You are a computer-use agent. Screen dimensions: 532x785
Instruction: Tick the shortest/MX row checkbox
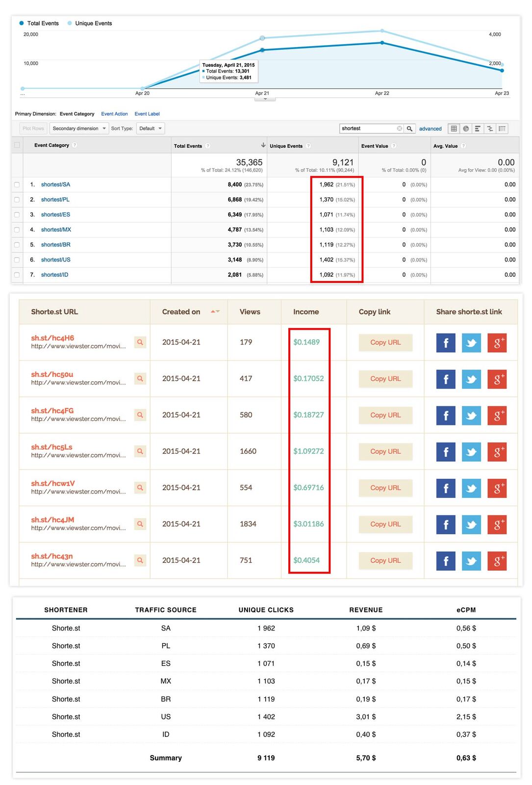[17, 230]
